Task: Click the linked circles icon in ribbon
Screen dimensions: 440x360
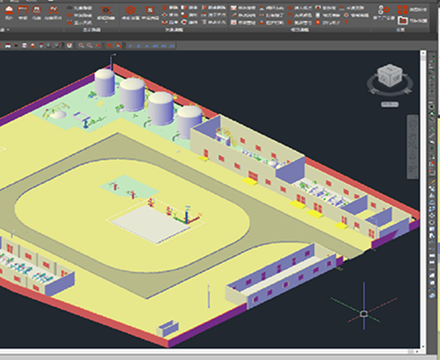Action: [383, 10]
